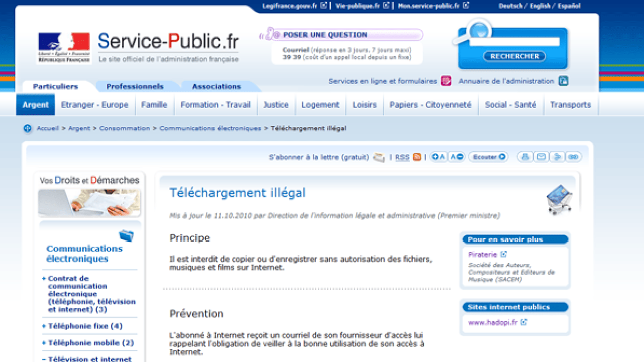Image resolution: width=644 pixels, height=362 pixels.
Task: Switch to the Particuliers tab
Action: pos(55,86)
